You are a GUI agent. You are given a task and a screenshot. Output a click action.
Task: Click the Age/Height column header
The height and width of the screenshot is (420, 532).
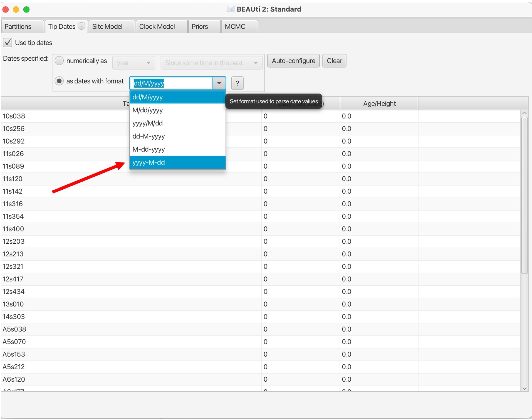pos(379,103)
